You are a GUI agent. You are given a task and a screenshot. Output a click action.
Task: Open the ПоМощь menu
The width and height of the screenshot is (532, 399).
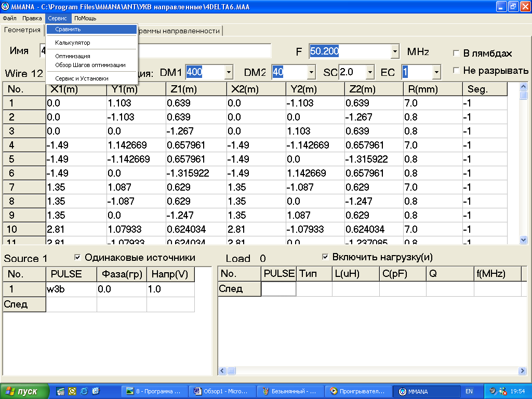(85, 18)
